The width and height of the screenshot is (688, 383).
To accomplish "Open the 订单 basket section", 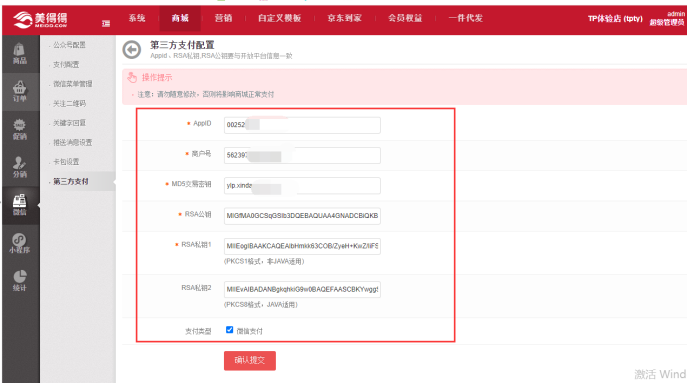I will 20,92.
